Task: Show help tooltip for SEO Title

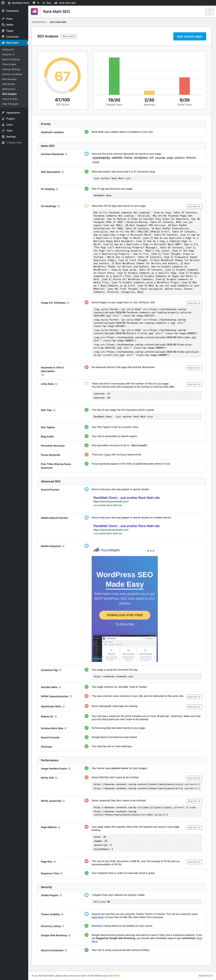Action: [x=54, y=410]
